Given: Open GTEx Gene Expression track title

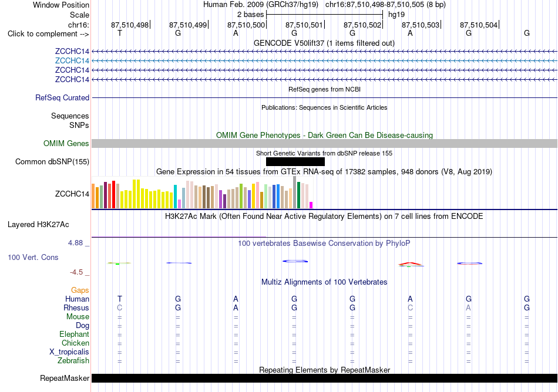Looking at the screenshot, I should [324, 172].
